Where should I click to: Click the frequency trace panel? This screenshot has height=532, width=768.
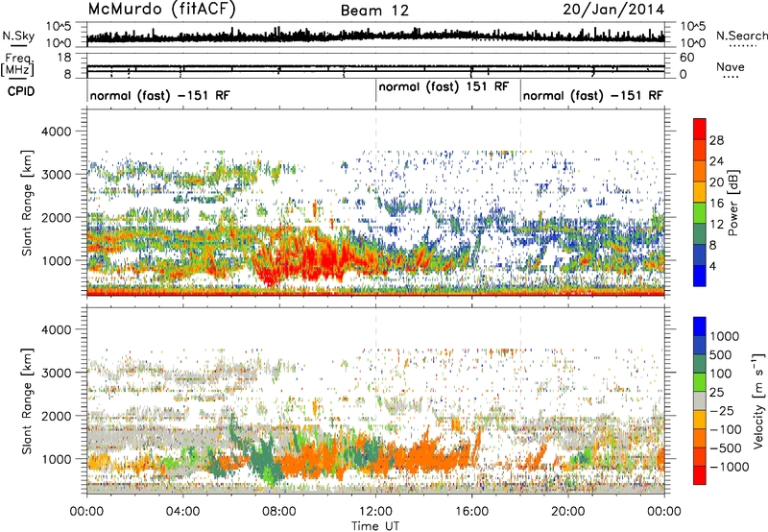(x=375, y=65)
